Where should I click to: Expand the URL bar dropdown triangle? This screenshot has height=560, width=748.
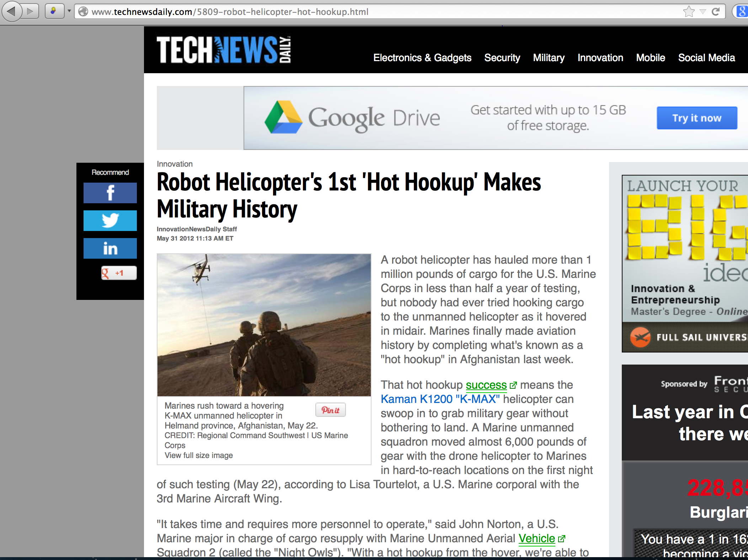coord(702,12)
